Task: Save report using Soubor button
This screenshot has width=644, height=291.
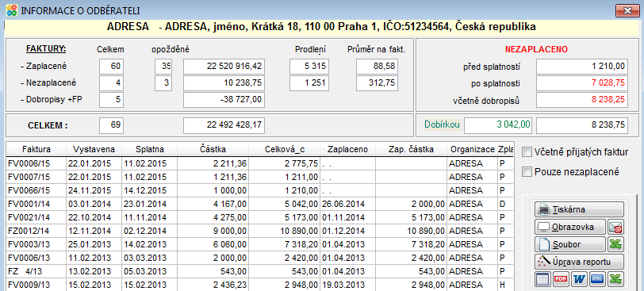Action: [x=570, y=245]
